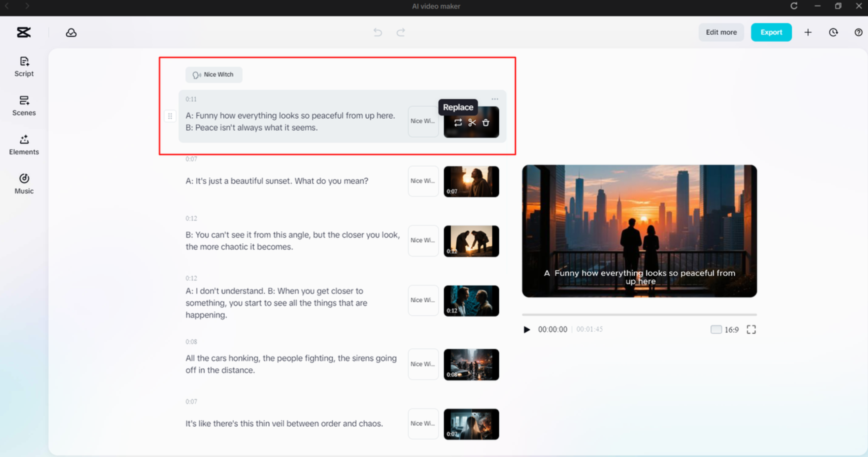Switch to the Scenes panel

(24, 106)
